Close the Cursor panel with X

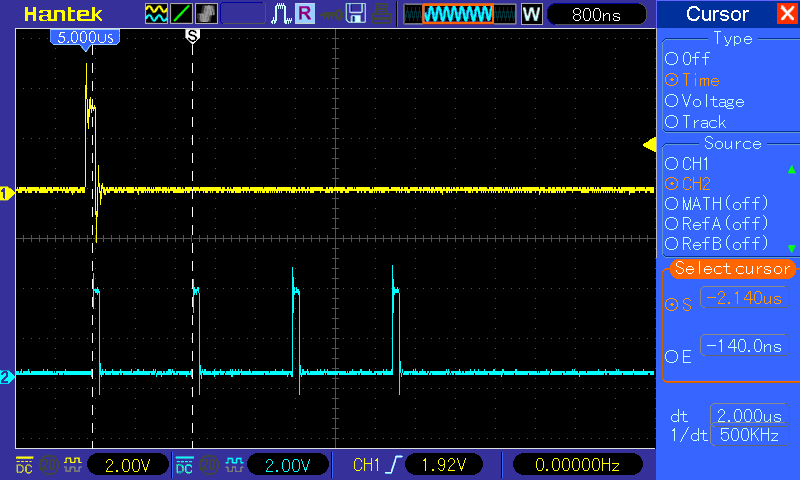click(787, 13)
